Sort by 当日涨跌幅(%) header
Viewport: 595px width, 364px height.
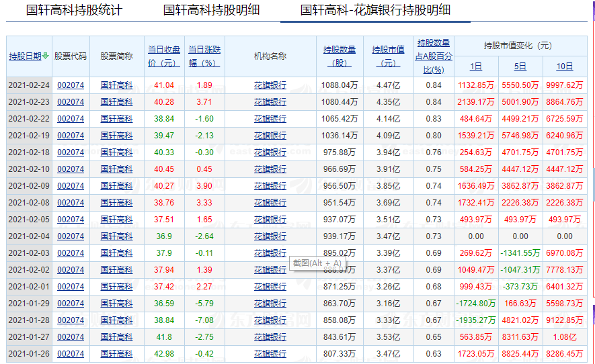click(204, 56)
